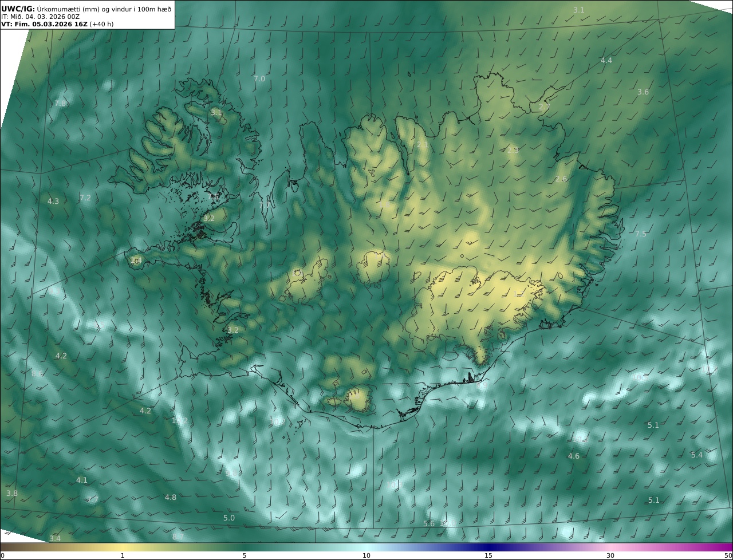This screenshot has width=733, height=560.
Task: Click the colorbar tick label 0
Action: (2, 555)
